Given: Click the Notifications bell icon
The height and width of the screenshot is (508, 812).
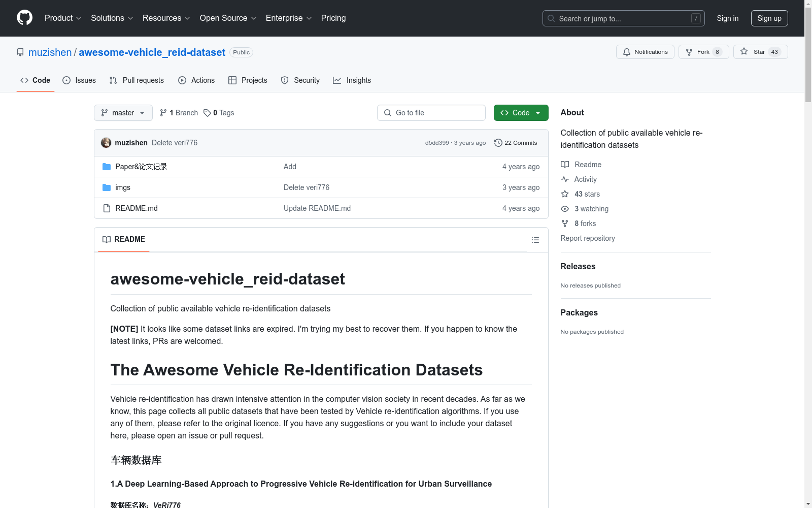Looking at the screenshot, I should [x=627, y=52].
